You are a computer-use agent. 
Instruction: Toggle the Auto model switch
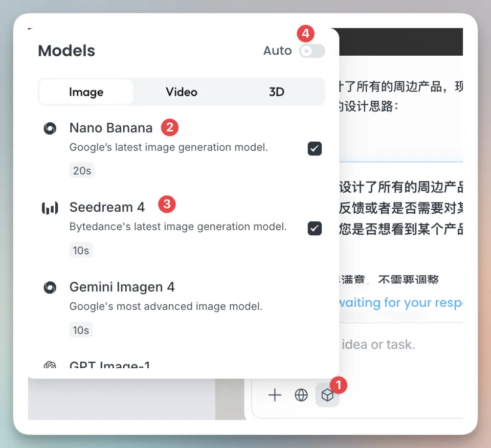point(311,51)
